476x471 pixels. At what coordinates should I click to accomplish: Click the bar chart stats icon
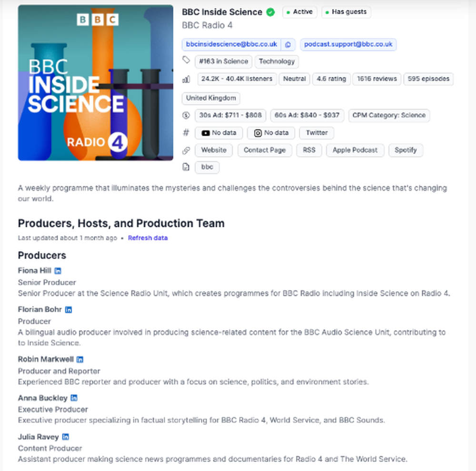click(x=186, y=79)
